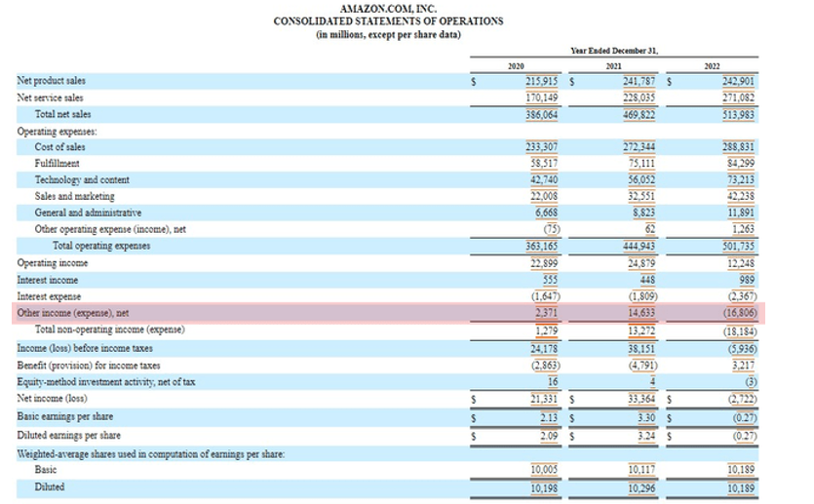
Task: Select the "Interest expense" row label
Action: [49, 297]
